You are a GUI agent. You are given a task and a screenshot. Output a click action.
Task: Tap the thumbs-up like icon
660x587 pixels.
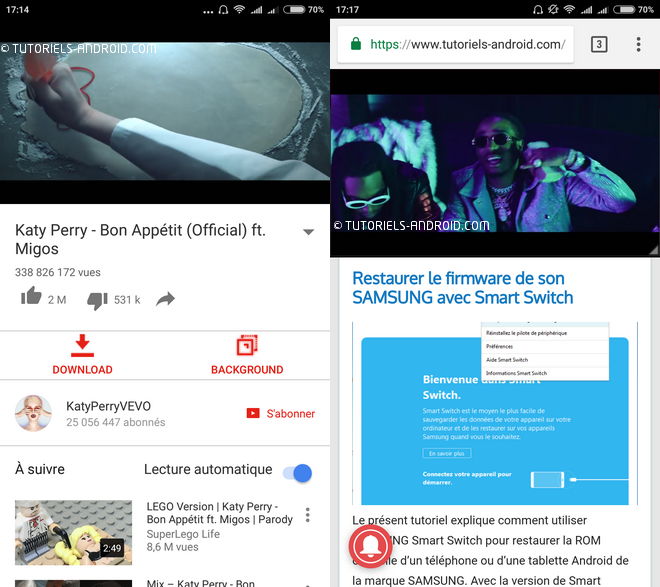click(x=31, y=296)
